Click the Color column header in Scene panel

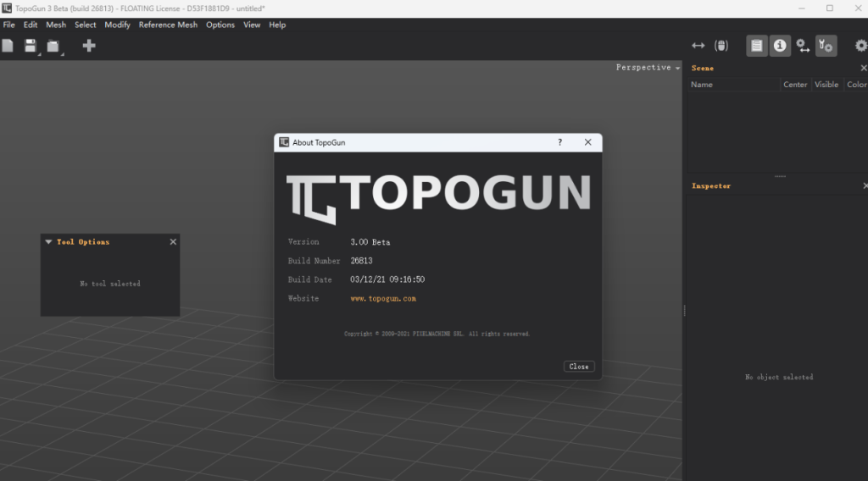pyautogui.click(x=856, y=85)
